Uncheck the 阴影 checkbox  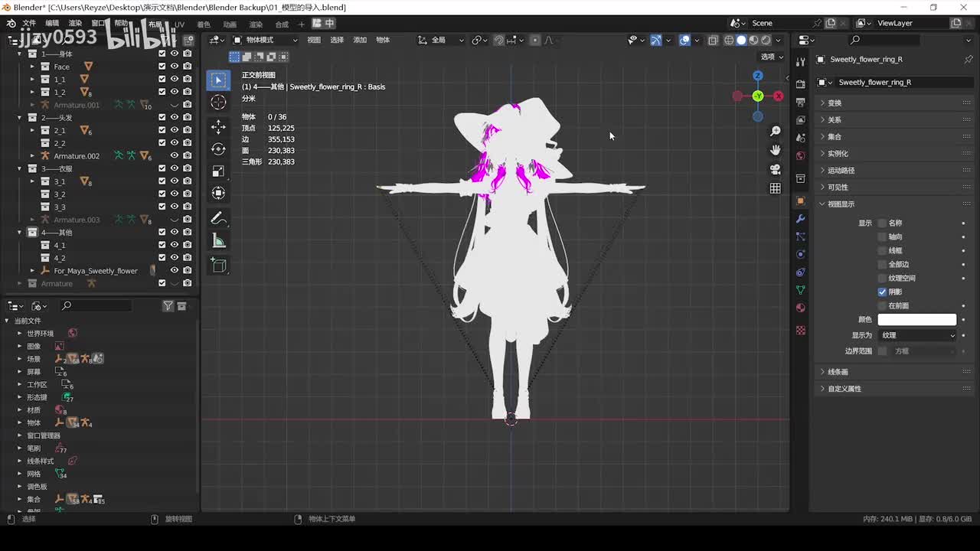pos(882,292)
